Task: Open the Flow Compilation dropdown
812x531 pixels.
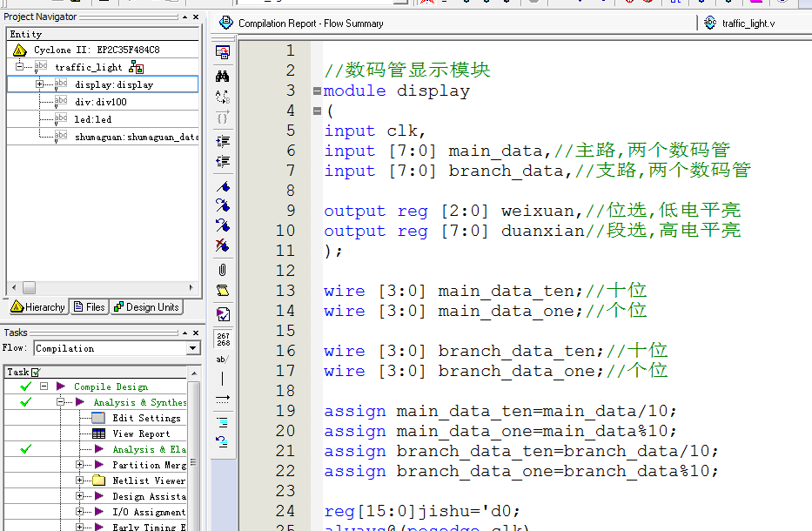Action: click(x=193, y=348)
